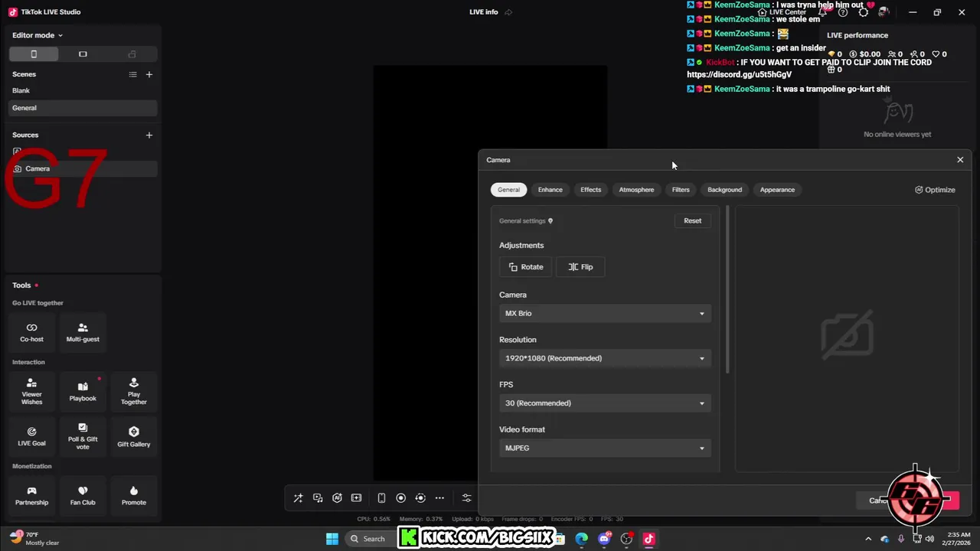Open Microsoft Edge from the taskbar
This screenshot has height=551, width=980.
pos(582,539)
